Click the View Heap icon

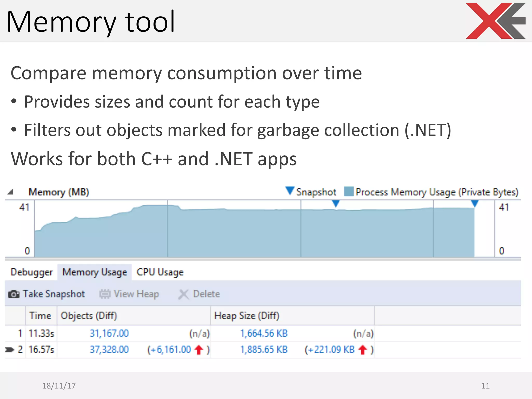[105, 294]
